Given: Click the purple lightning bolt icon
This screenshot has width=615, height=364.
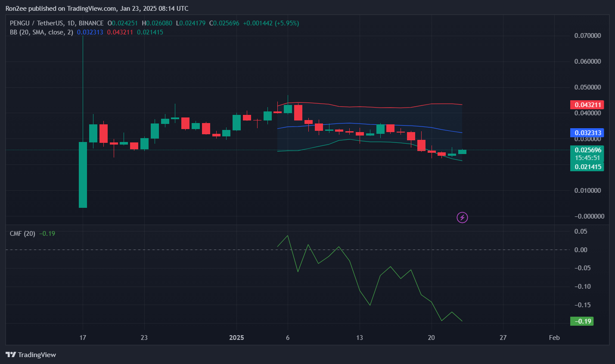Looking at the screenshot, I should [462, 217].
